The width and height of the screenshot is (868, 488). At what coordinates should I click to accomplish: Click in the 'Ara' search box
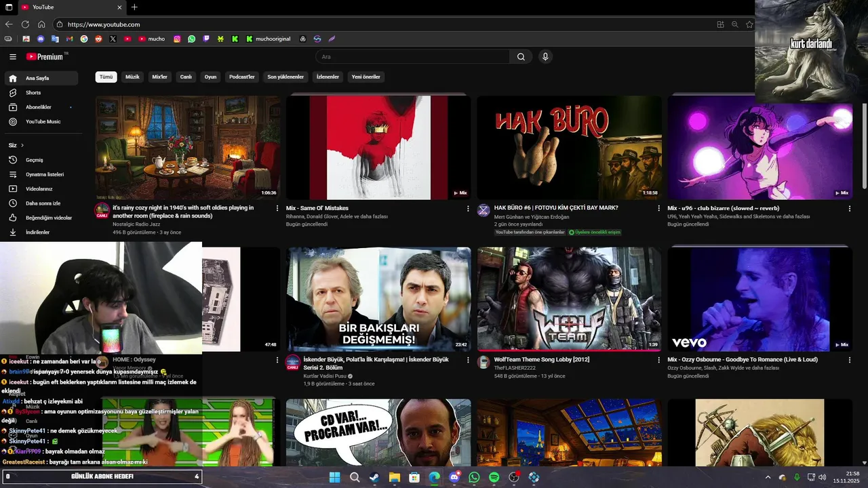[x=412, y=57]
